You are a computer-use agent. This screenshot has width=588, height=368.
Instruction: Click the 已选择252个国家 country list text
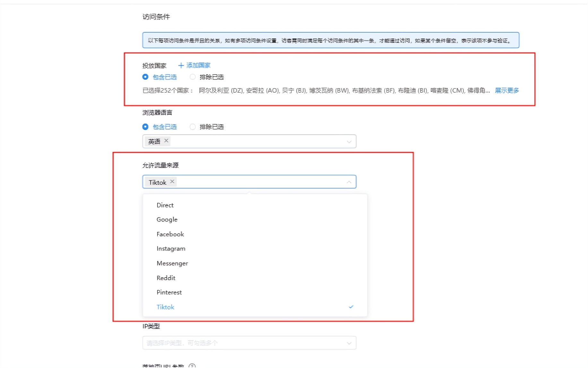[x=316, y=90]
